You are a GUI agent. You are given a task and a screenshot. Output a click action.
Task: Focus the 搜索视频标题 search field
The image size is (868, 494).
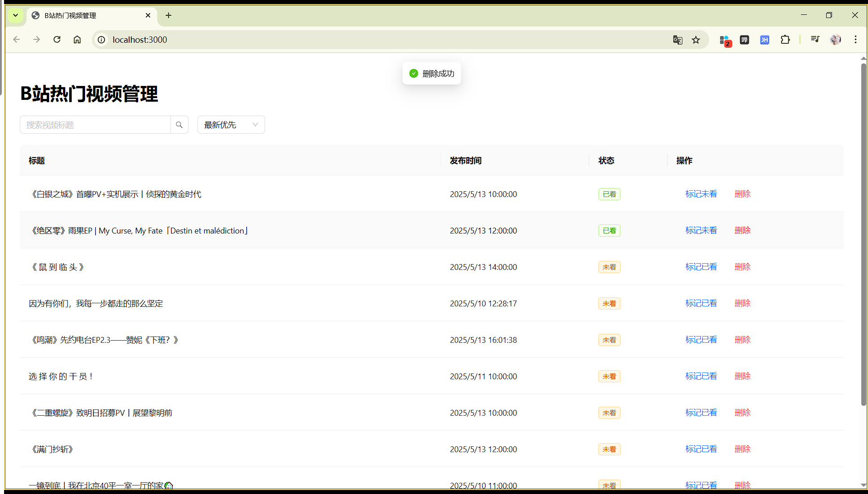[95, 125]
